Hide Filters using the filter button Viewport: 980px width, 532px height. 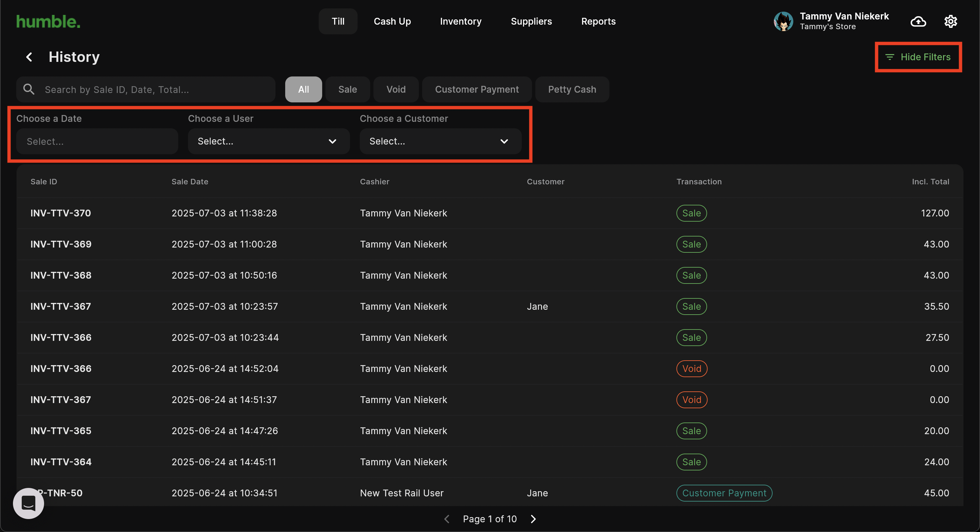pyautogui.click(x=918, y=57)
